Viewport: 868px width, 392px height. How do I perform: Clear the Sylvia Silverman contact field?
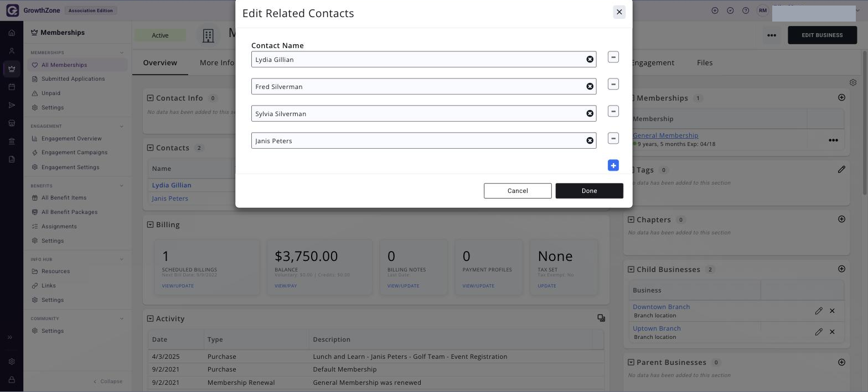[x=590, y=113]
